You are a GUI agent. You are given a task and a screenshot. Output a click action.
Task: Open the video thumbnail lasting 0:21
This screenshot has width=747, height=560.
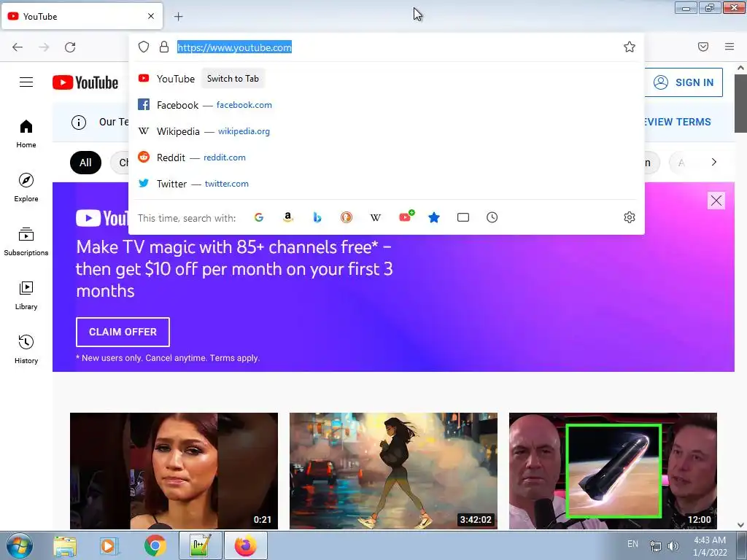click(174, 471)
